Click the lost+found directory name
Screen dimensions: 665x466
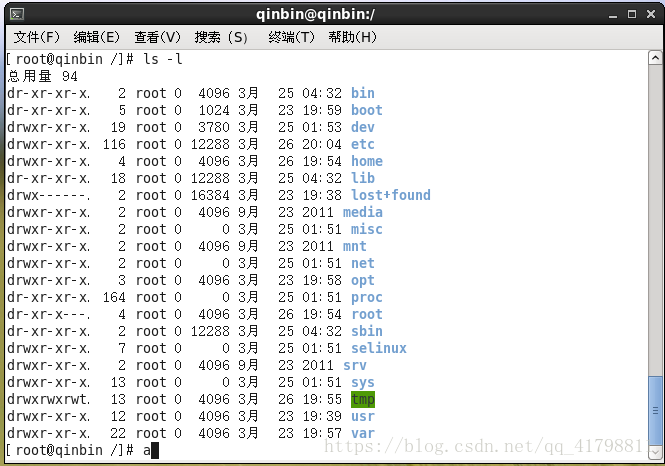click(391, 195)
